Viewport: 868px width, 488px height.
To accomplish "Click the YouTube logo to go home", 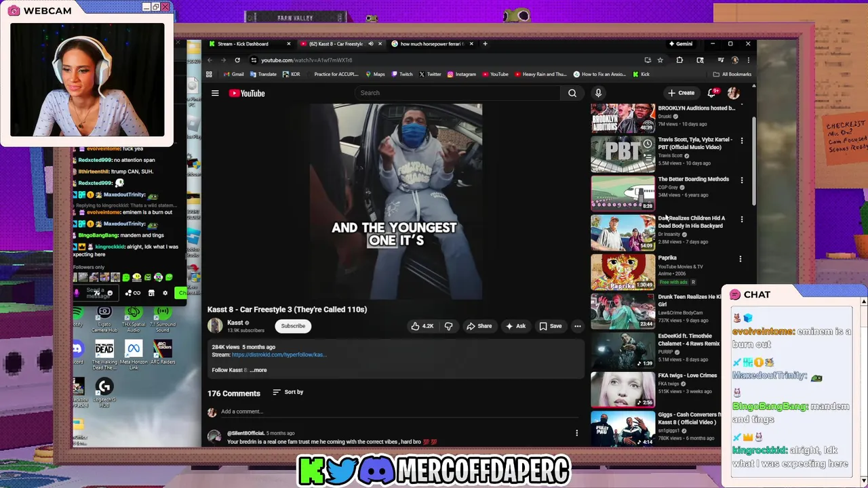I will (247, 93).
